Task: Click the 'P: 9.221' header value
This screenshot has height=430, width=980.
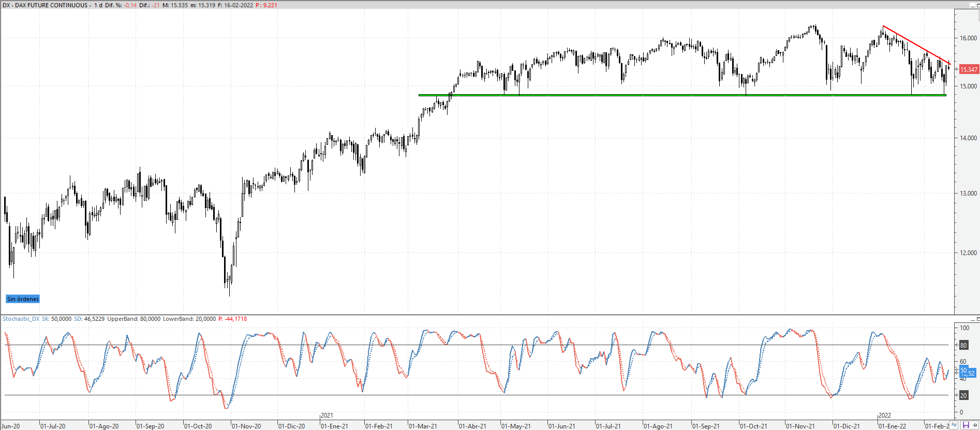Action: (x=266, y=5)
